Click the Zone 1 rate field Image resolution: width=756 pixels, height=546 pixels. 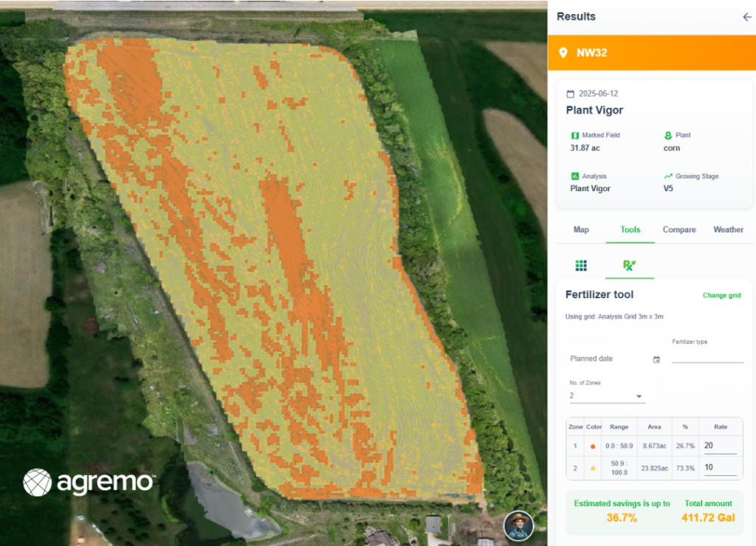click(720, 446)
